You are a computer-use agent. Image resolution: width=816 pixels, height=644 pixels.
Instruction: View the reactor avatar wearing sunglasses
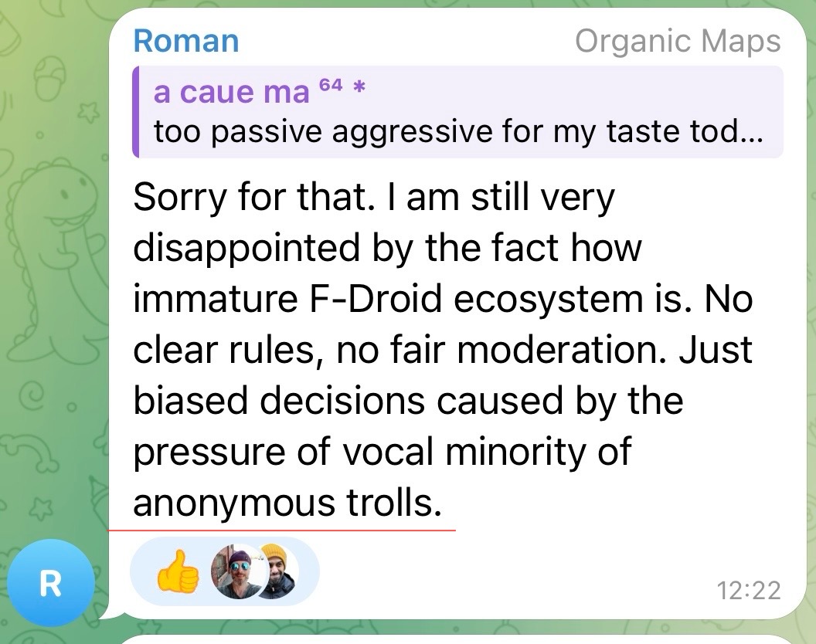pos(238,571)
